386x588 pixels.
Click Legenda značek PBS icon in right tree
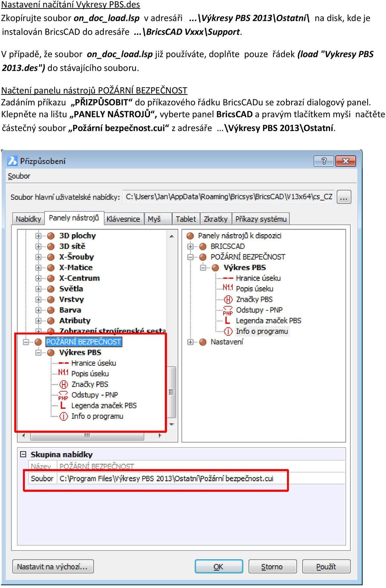point(228,321)
